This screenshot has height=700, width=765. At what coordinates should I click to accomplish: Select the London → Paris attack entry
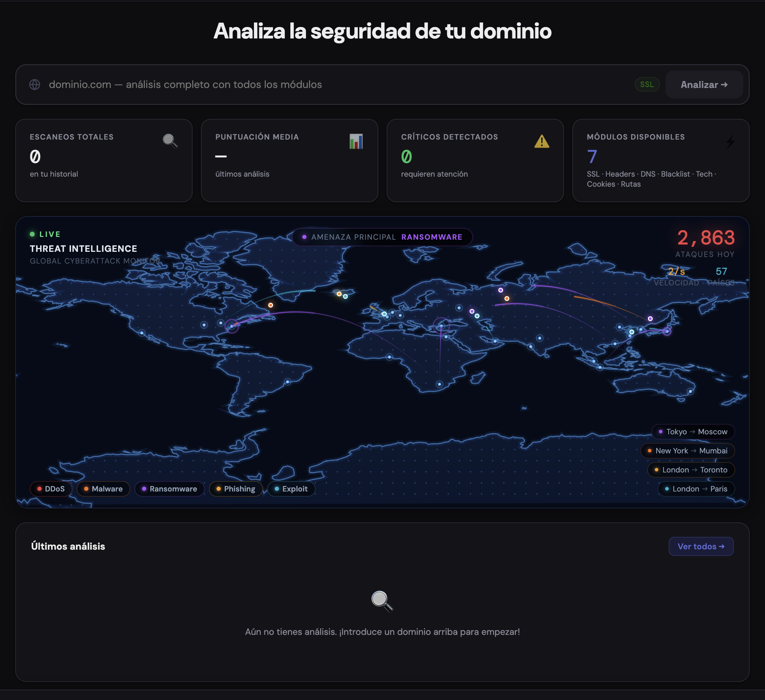click(696, 489)
